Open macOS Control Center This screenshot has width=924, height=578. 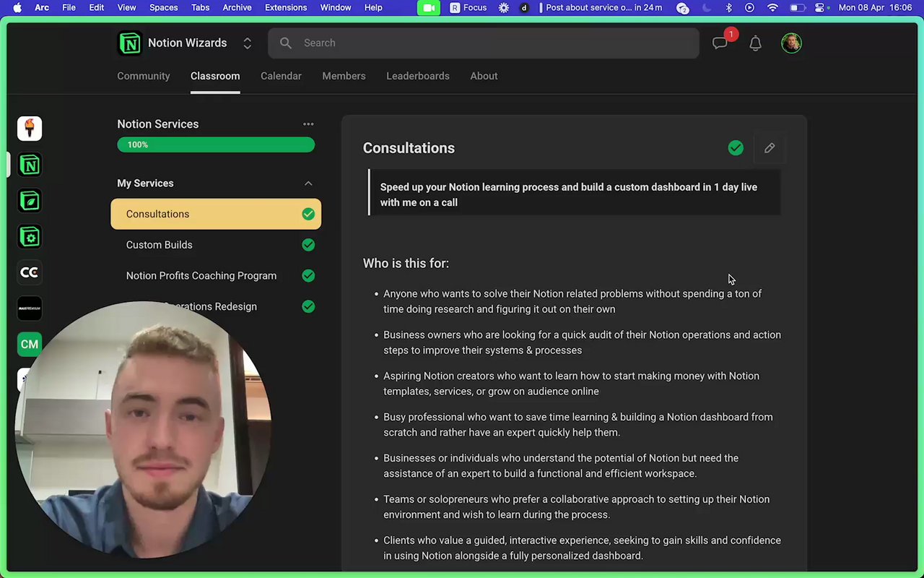point(819,7)
